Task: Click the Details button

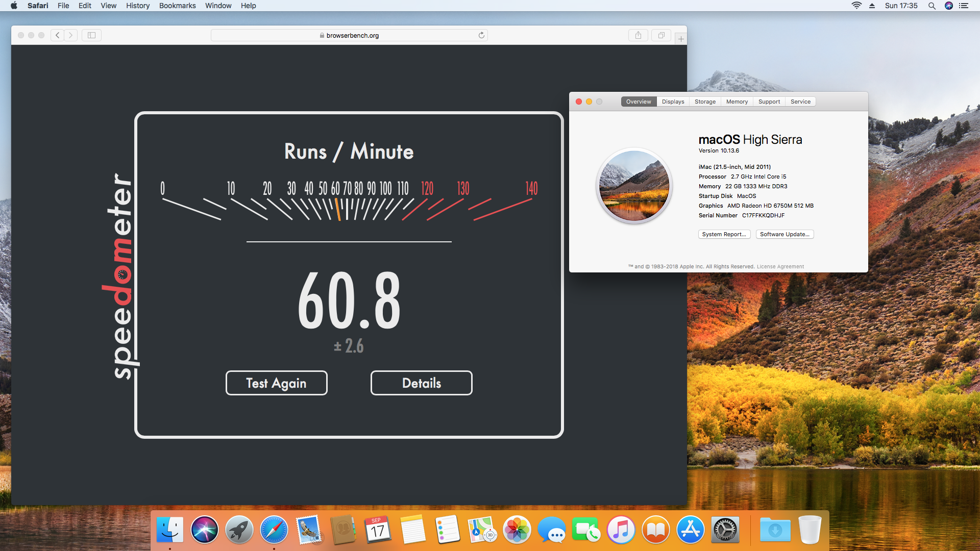Action: (421, 383)
